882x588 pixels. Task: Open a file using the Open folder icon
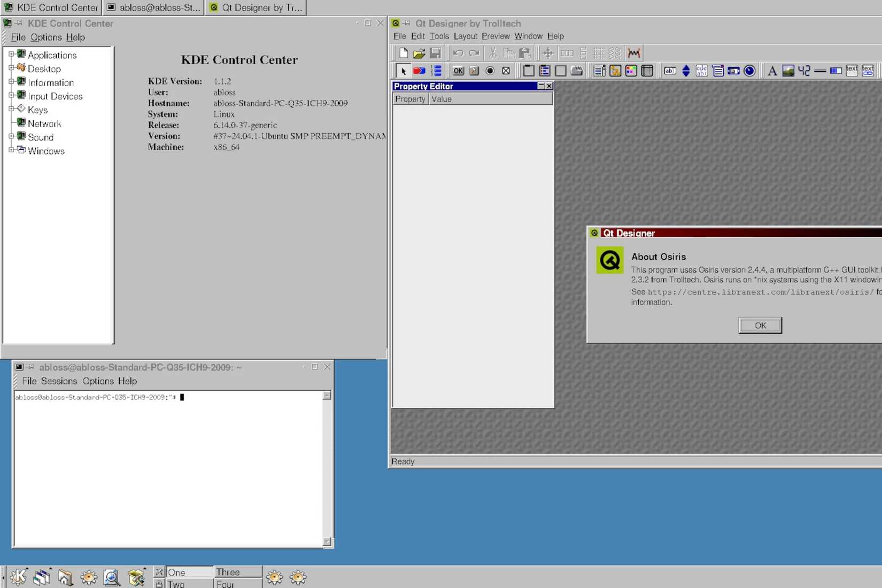tap(420, 53)
